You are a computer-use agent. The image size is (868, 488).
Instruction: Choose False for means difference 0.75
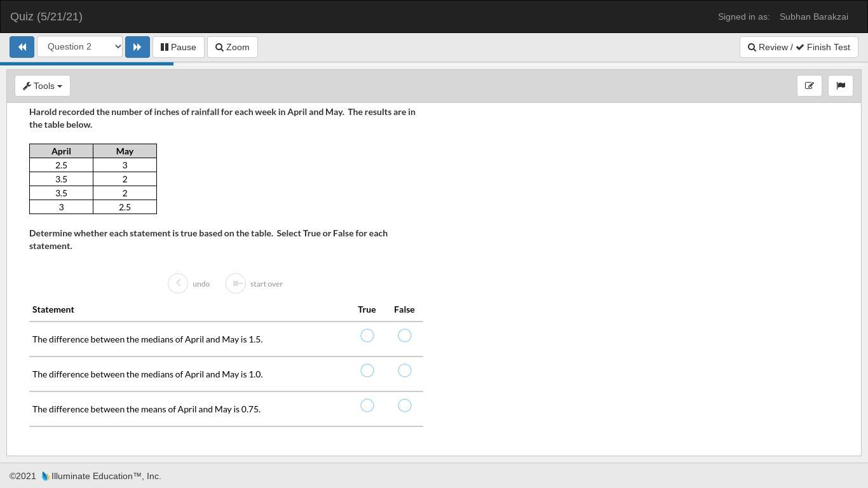(404, 405)
